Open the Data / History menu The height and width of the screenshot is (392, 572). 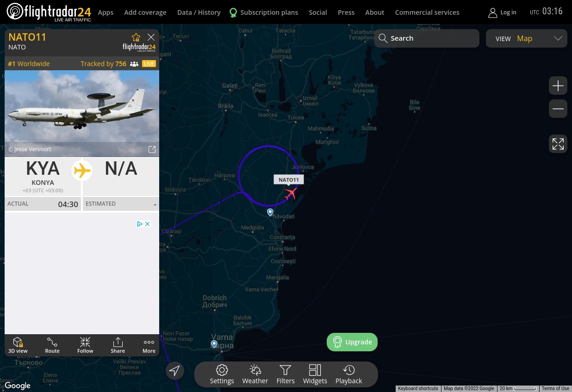tap(199, 12)
